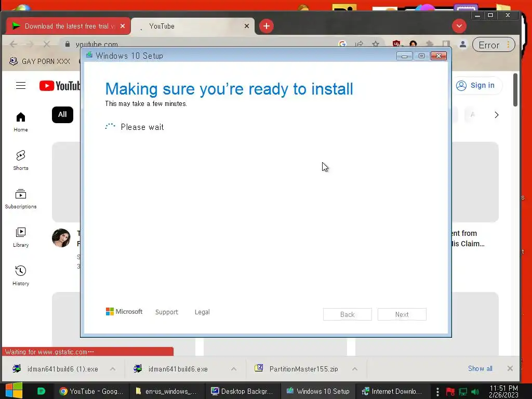Open Shorts in the YouTube sidebar
Viewport: 532px width, 399px height.
[x=21, y=160]
